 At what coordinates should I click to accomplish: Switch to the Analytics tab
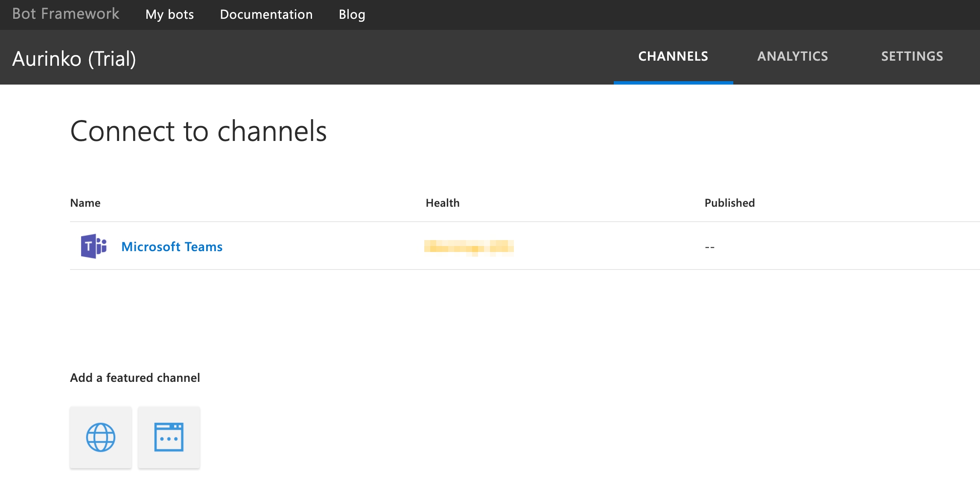[793, 56]
